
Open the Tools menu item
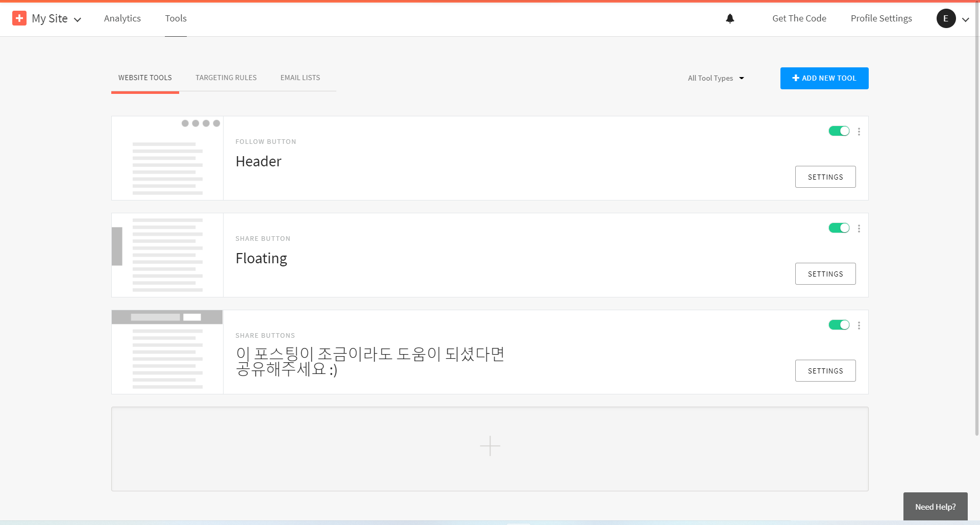[176, 18]
